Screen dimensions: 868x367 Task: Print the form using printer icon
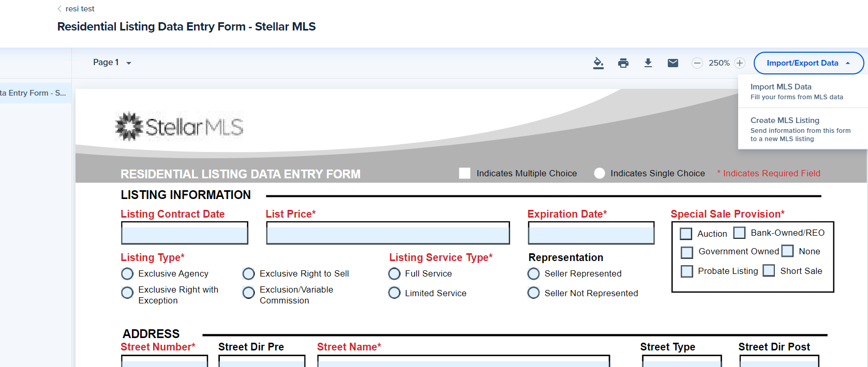pyautogui.click(x=623, y=63)
